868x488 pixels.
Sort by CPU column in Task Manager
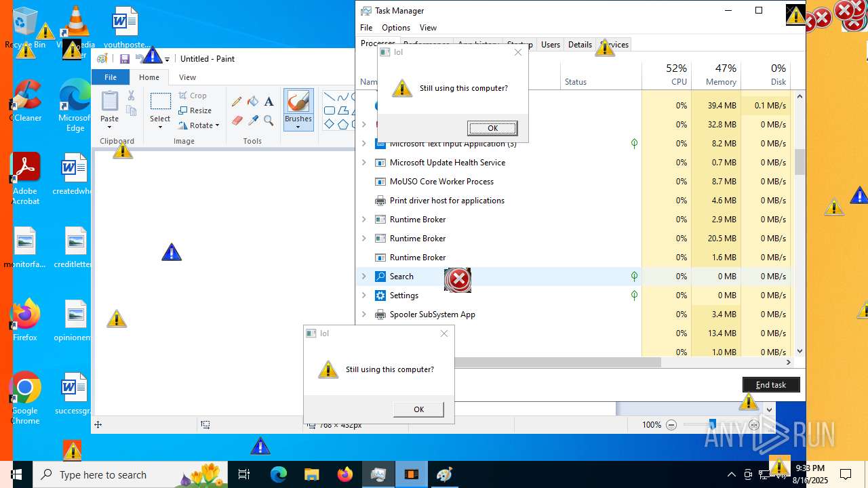pos(667,75)
